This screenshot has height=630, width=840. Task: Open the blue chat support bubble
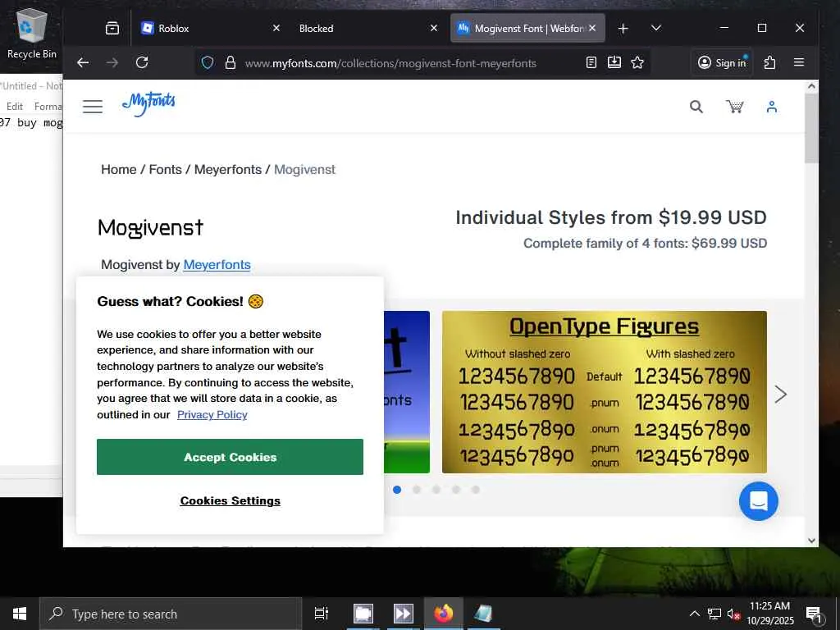(759, 501)
